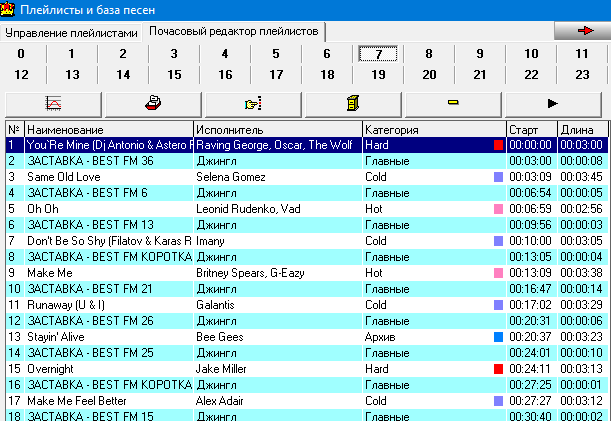Click the Категория column header
Image resolution: width=611 pixels, height=421 pixels.
coord(434,129)
